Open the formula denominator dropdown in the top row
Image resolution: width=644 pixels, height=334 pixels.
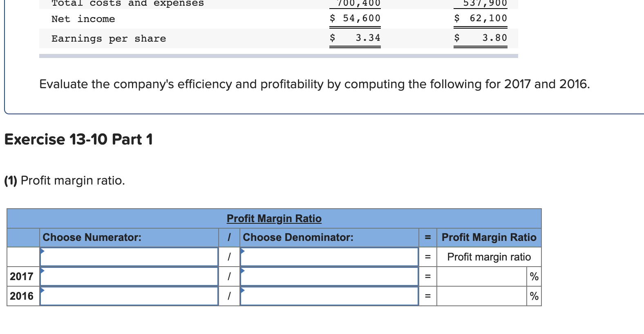tap(329, 257)
